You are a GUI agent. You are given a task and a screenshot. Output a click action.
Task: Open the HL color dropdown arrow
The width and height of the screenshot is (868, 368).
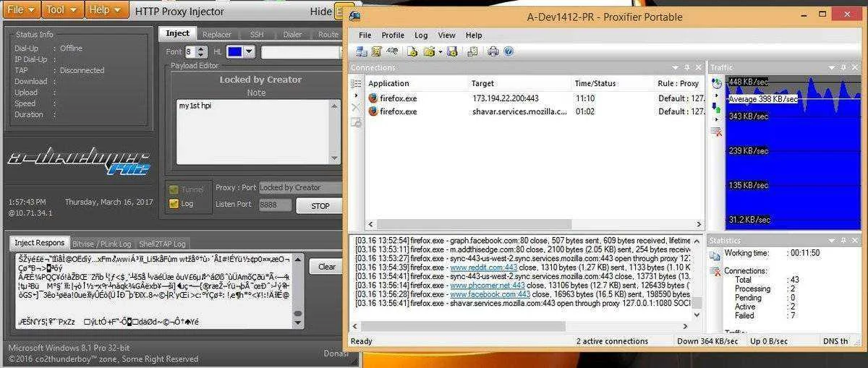(x=249, y=51)
